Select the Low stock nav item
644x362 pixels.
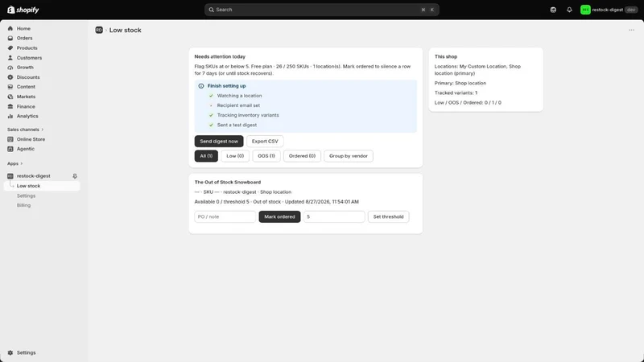click(42, 186)
